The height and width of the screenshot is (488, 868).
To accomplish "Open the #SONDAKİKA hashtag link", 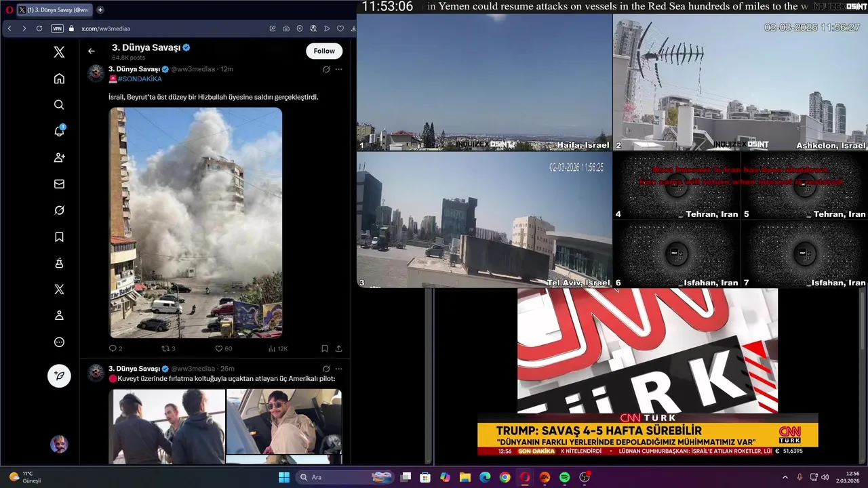I will [140, 79].
